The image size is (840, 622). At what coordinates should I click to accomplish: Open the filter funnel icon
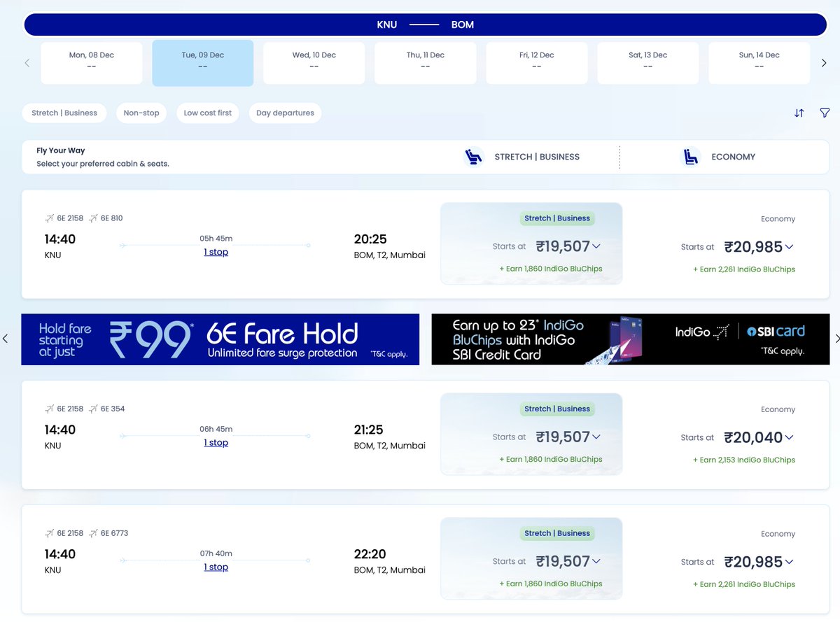pyautogui.click(x=825, y=113)
